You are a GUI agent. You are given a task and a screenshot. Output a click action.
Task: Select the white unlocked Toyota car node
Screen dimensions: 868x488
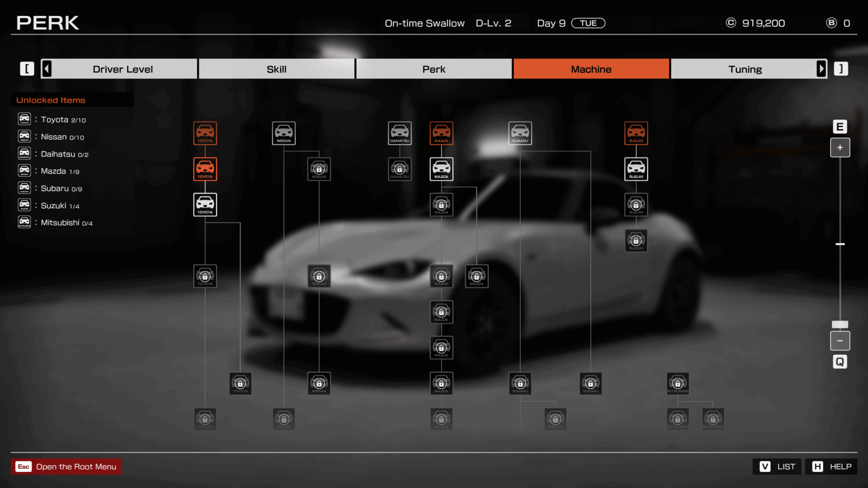pos(205,205)
